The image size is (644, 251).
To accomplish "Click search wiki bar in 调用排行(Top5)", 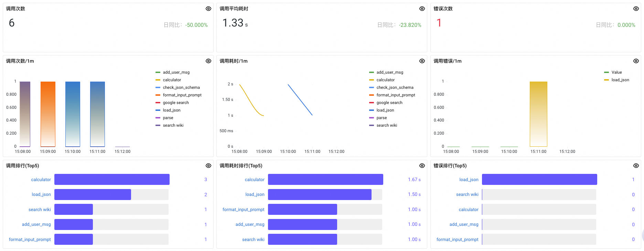I will pyautogui.click(x=74, y=209).
